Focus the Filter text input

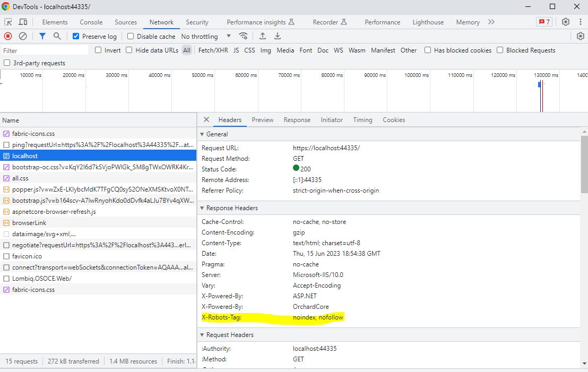click(44, 50)
